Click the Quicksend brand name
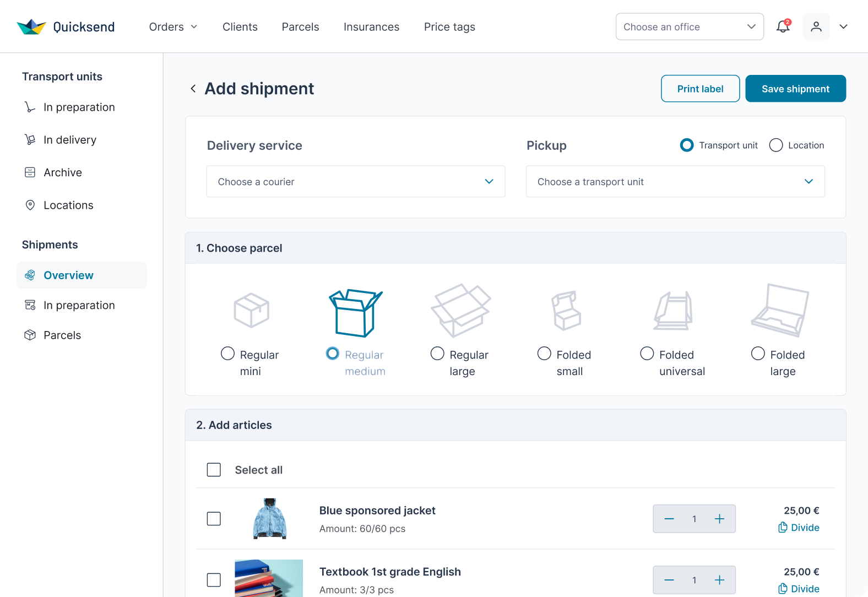 (84, 27)
